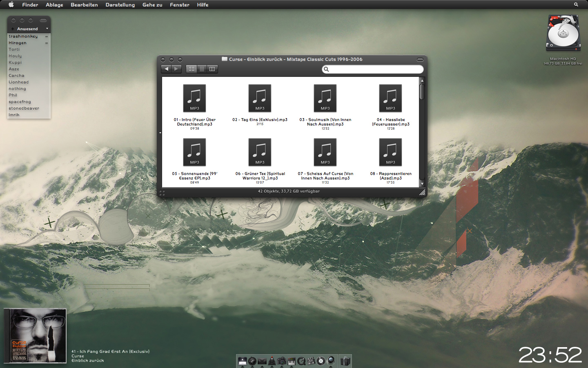Screen dimensions: 588x368
Task: Select contact nothing in buddy list
Action: pyautogui.click(x=29, y=89)
